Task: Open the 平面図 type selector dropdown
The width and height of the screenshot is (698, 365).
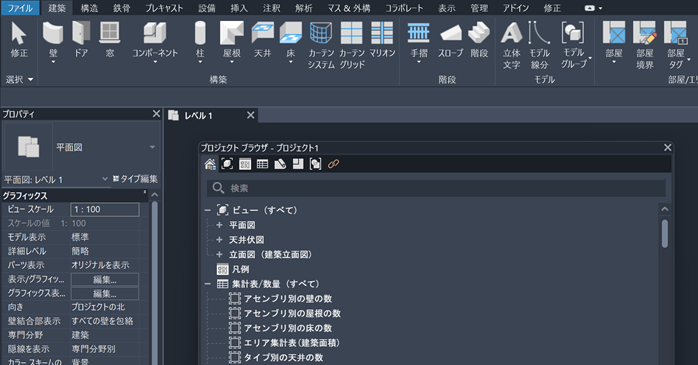Action: click(152, 147)
